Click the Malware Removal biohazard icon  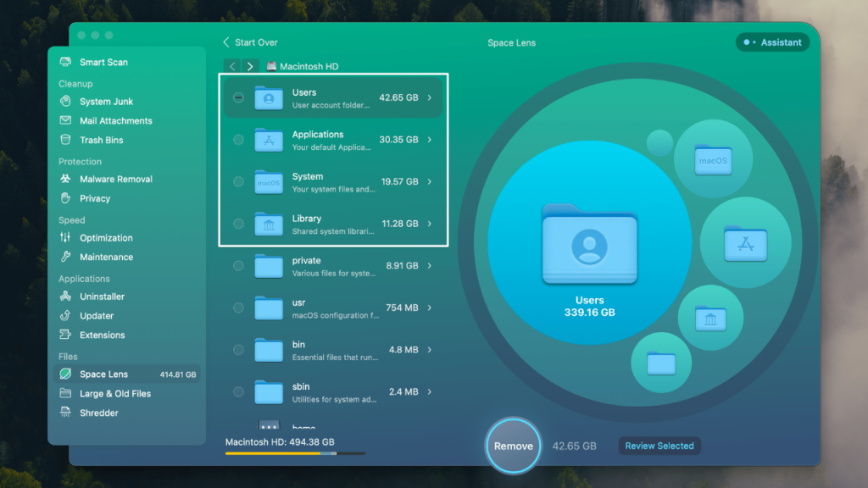coord(65,180)
